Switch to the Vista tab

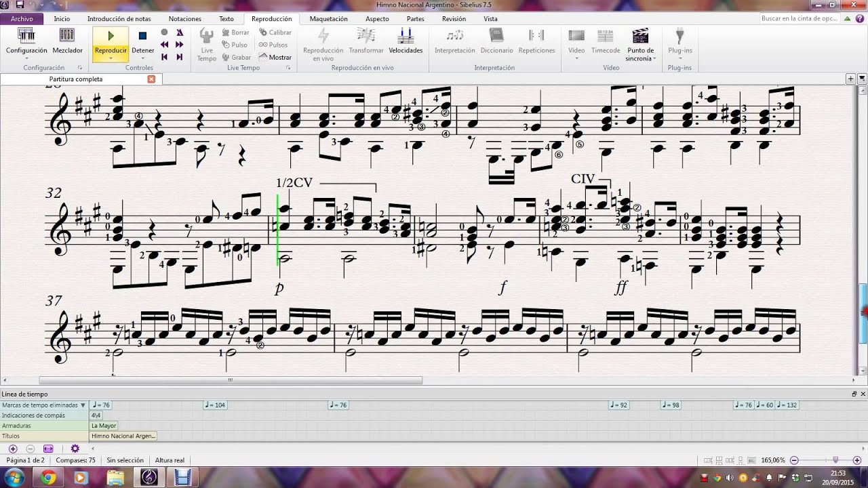(490, 19)
